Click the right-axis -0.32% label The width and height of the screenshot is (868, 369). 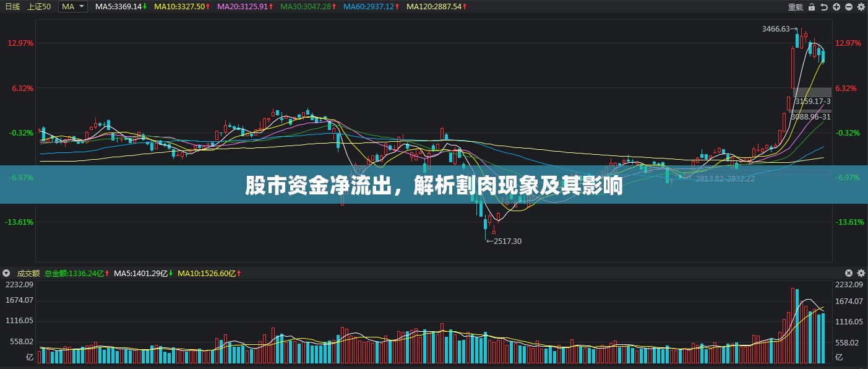point(848,132)
